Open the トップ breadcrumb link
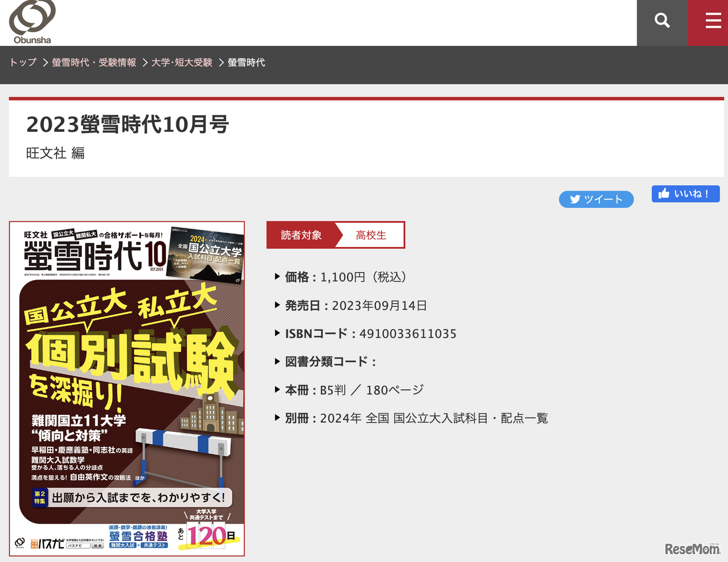 point(22,63)
